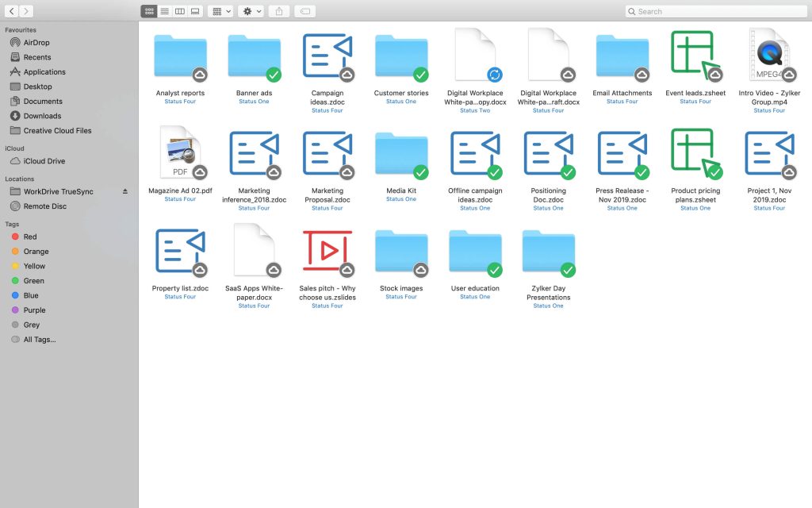812x508 pixels.
Task: Eject the WorkDrive TrueSync volume
Action: pos(124,192)
